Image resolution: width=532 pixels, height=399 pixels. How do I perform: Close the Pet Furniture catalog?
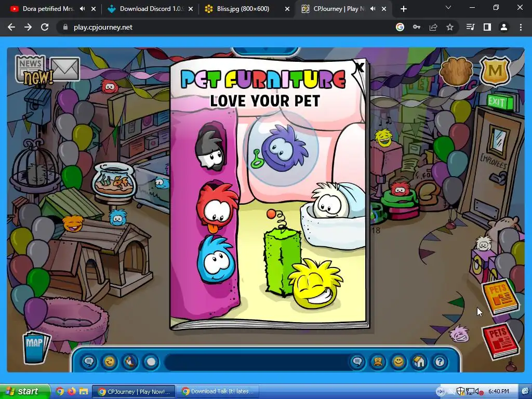[x=360, y=67]
